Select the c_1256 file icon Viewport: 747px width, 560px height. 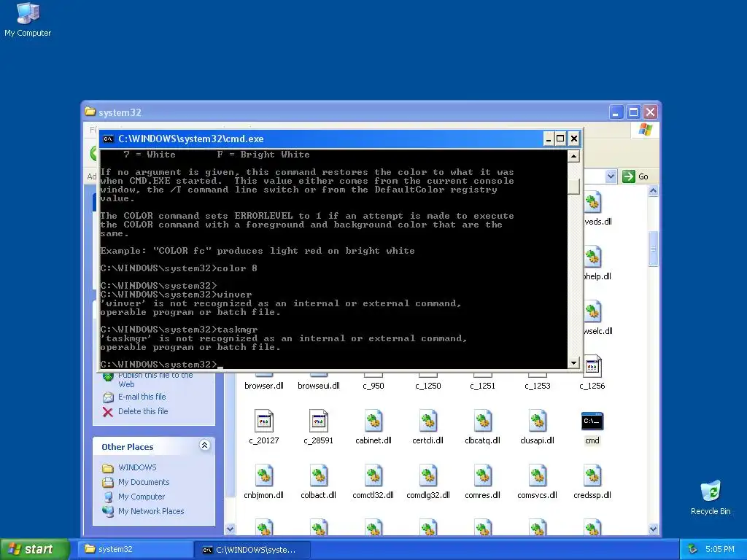click(x=592, y=367)
